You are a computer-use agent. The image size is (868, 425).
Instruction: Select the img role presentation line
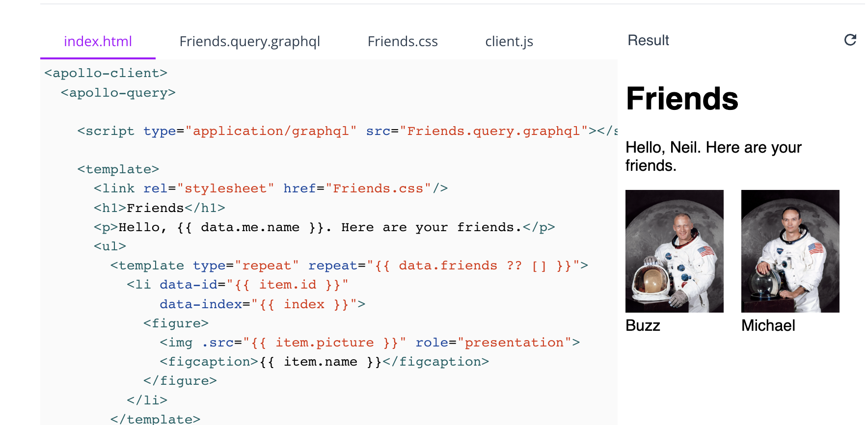368,342
